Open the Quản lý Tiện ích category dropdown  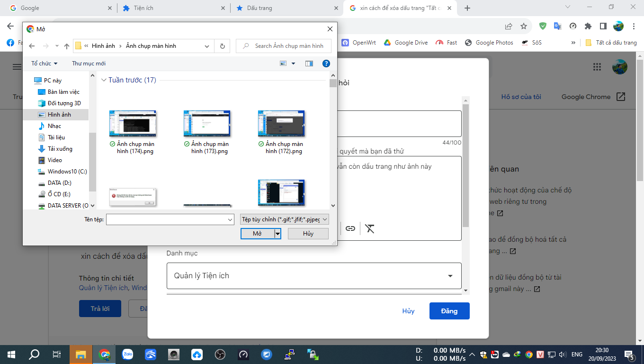(x=314, y=276)
